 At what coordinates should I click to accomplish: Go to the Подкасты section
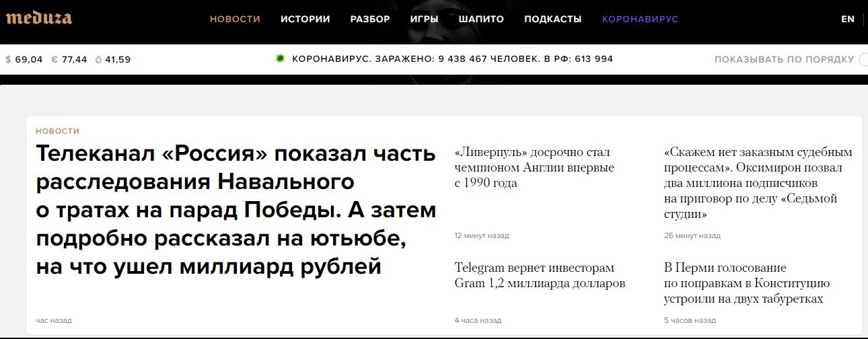click(553, 19)
